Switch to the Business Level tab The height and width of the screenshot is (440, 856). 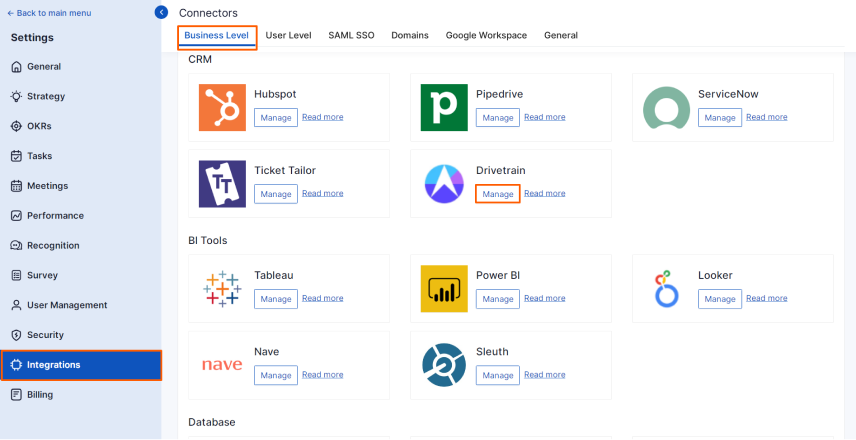tap(217, 35)
